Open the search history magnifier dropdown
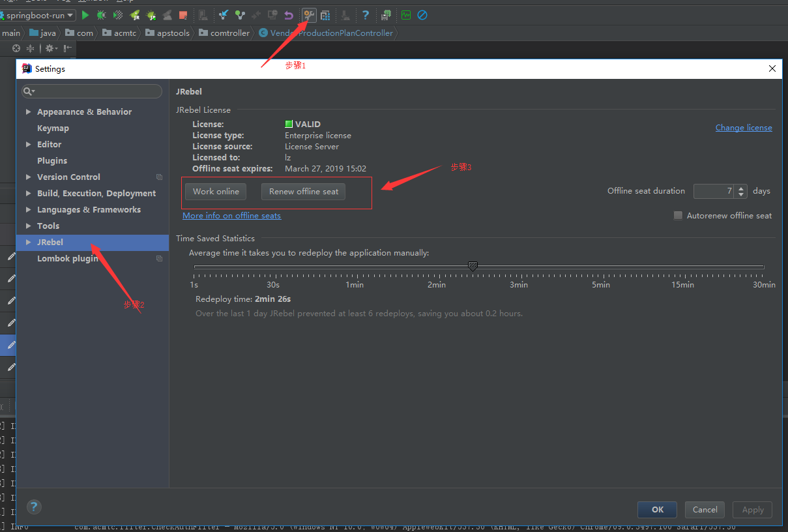788x532 pixels. (x=29, y=91)
